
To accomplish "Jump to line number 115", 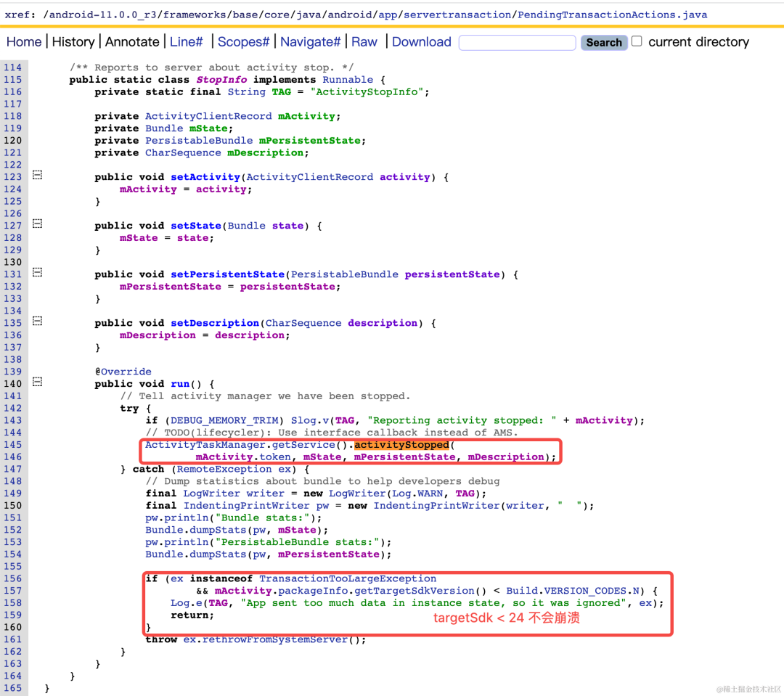I will pos(13,80).
